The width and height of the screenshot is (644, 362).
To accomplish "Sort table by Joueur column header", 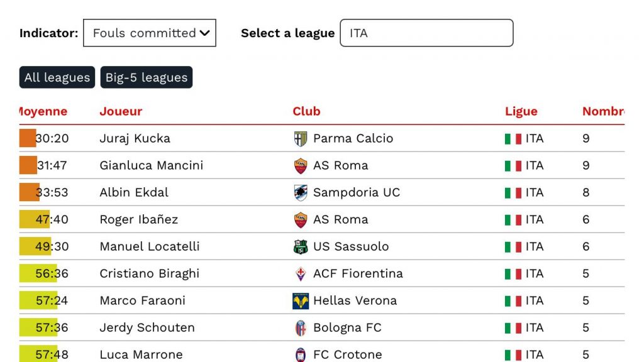I will point(121,111).
